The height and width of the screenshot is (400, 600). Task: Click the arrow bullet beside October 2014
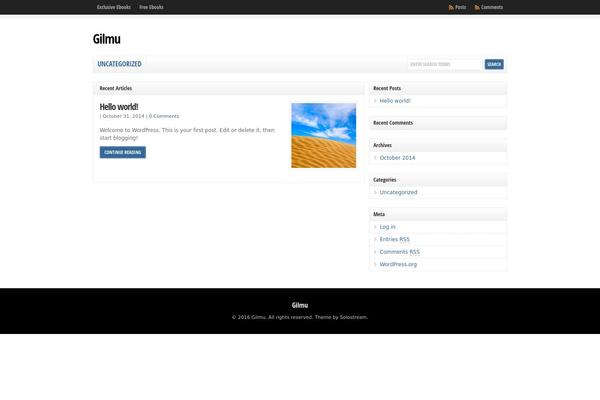pyautogui.click(x=375, y=158)
